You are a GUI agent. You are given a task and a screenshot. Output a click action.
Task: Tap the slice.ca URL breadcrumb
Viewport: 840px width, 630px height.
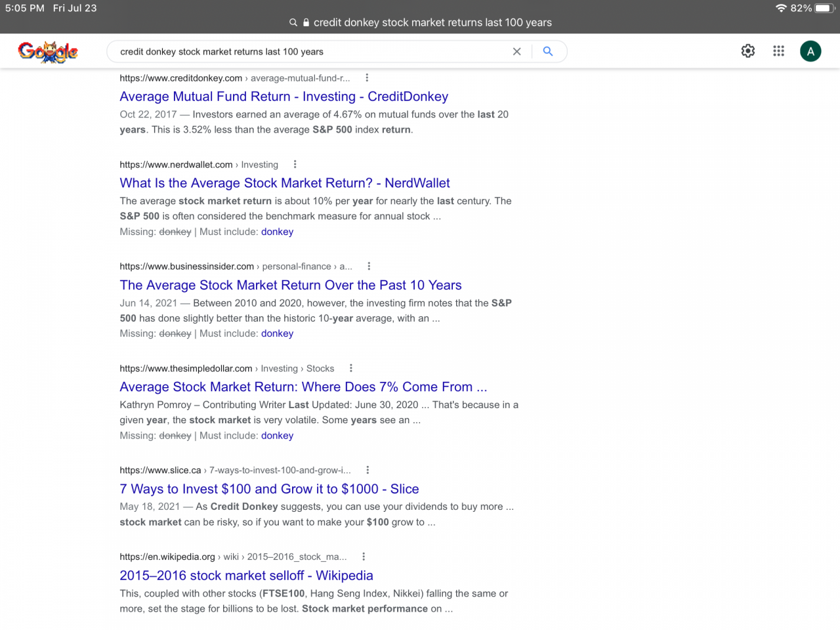click(x=235, y=471)
